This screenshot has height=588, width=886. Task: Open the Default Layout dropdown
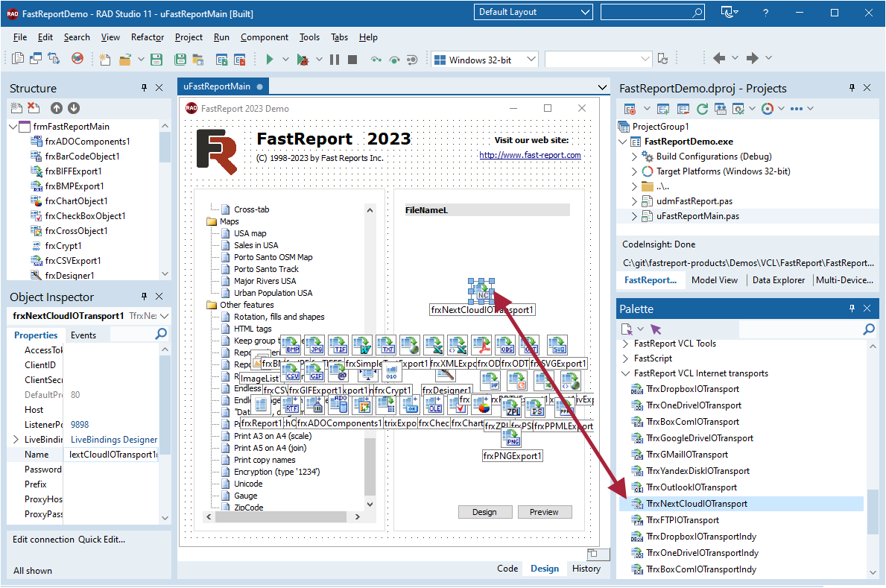(x=583, y=13)
